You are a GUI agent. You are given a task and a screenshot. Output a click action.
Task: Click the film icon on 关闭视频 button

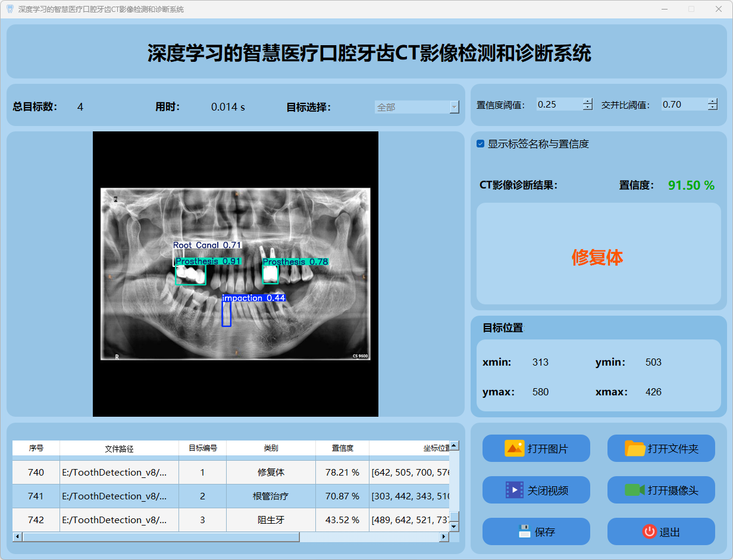514,490
